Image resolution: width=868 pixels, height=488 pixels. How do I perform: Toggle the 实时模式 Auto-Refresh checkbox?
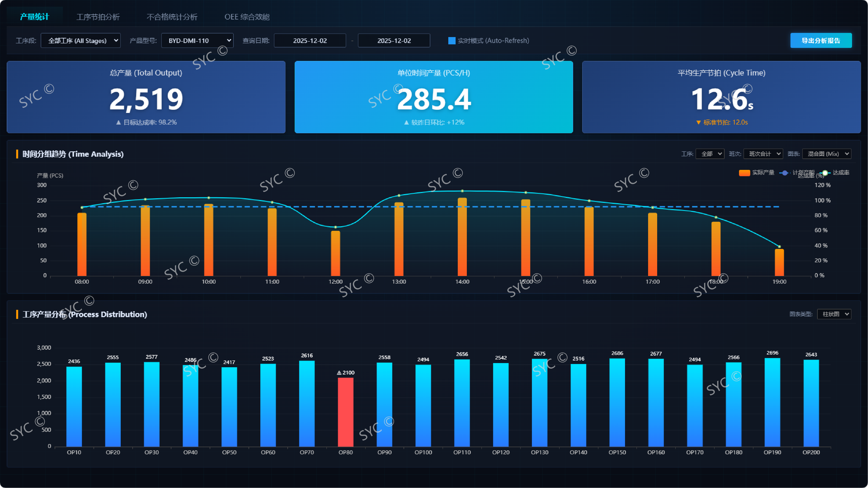point(451,41)
